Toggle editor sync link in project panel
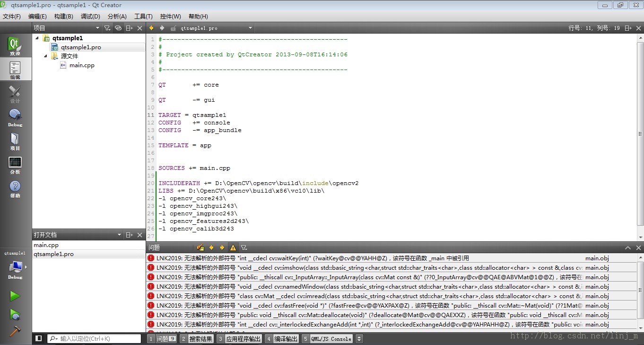Viewport: 644px width, 345px height. coord(118,28)
